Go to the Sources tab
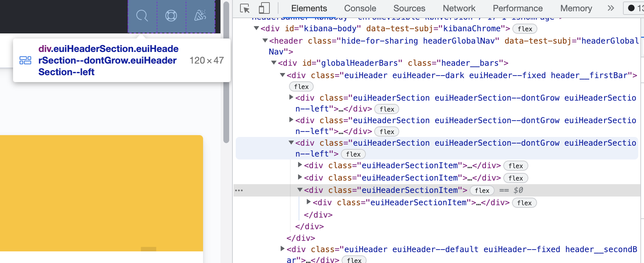 point(409,8)
